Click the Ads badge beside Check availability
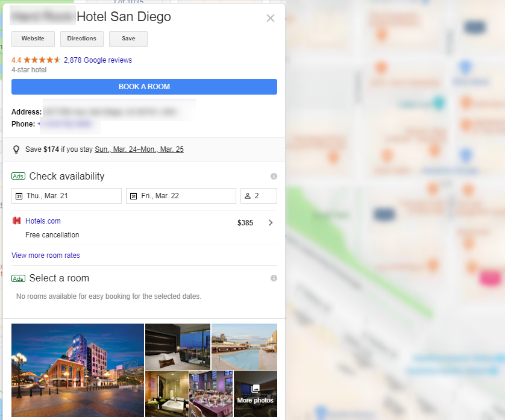The width and height of the screenshot is (505, 420). click(18, 176)
